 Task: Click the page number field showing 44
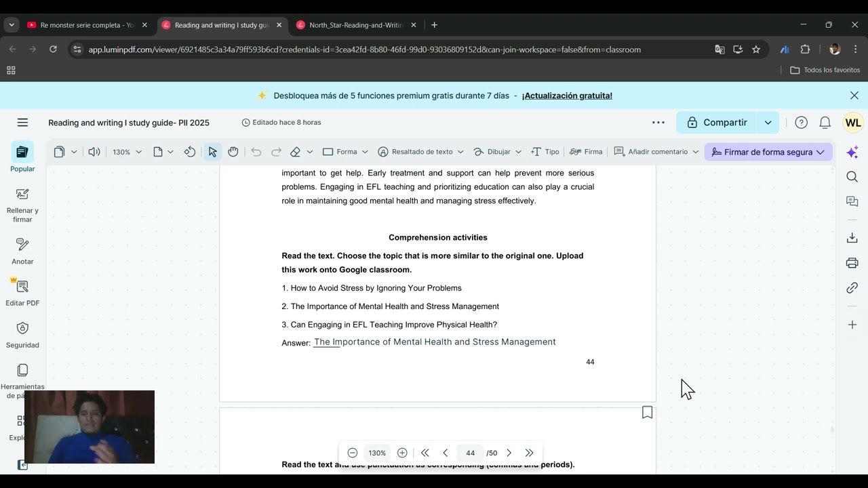click(470, 453)
